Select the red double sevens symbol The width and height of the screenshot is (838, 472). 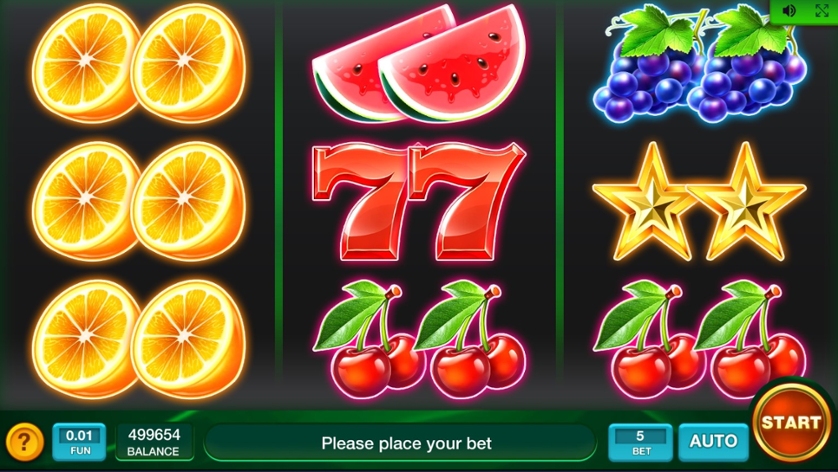pyautogui.click(x=418, y=202)
